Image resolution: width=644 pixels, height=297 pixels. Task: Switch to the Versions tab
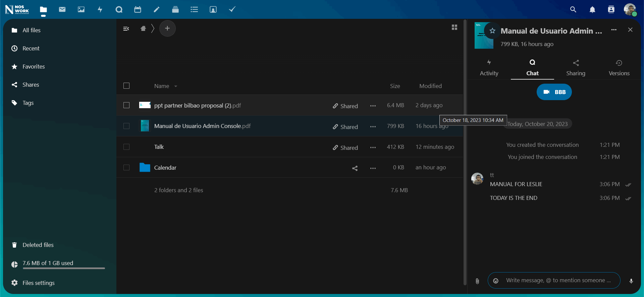[619, 68]
